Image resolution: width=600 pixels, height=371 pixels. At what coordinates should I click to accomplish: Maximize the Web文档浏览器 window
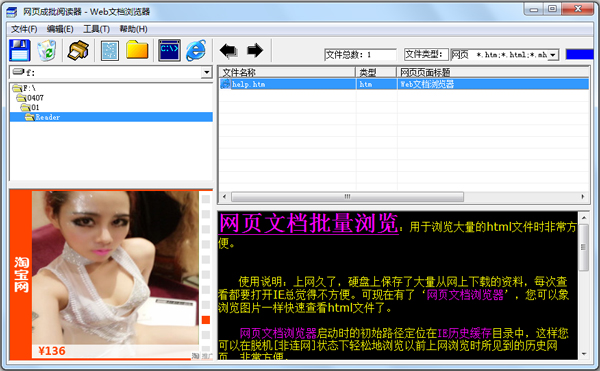(552, 9)
